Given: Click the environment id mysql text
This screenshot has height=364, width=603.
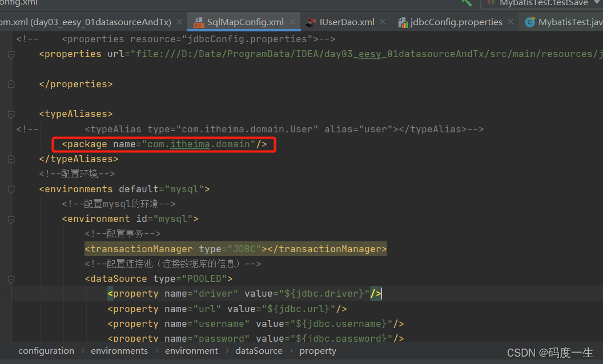Looking at the screenshot, I should (130, 219).
